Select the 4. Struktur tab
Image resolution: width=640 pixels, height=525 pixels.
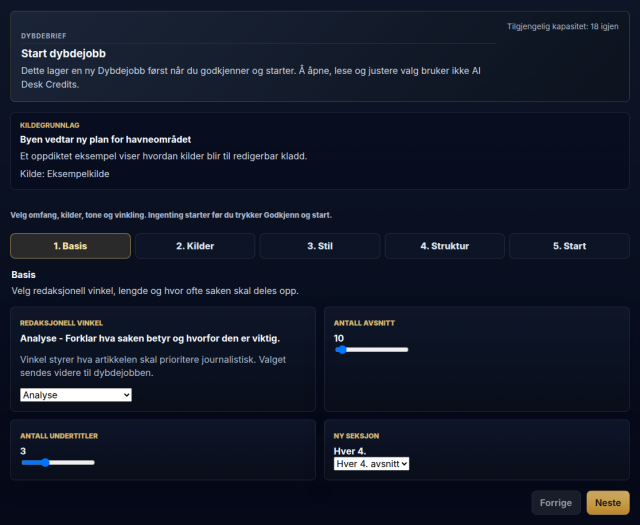tap(444, 246)
